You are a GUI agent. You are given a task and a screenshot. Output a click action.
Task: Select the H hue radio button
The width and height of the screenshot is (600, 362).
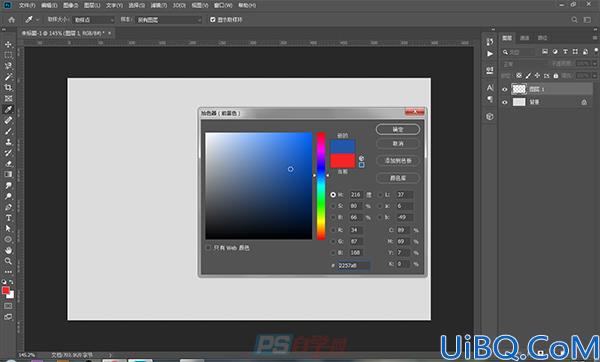pyautogui.click(x=333, y=195)
